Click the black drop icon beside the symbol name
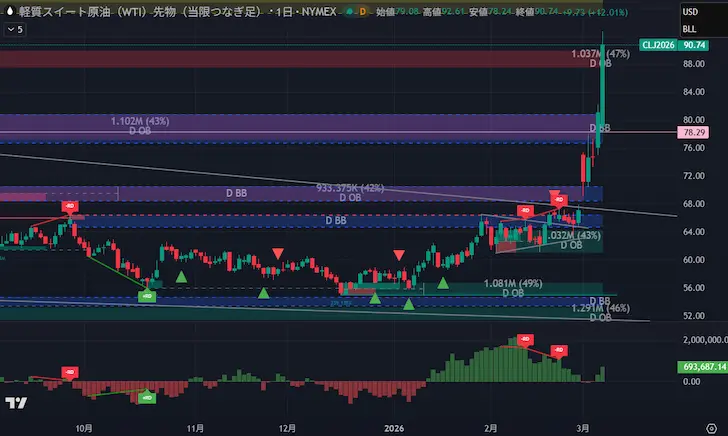This screenshot has height=436, width=728. 9,12
